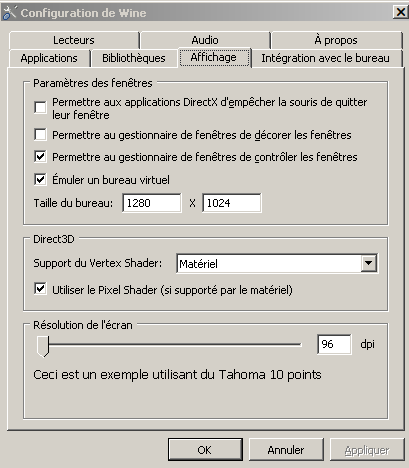Viewport: 409px width, 468px height.
Task: Open the Audio tab
Action: point(205,40)
